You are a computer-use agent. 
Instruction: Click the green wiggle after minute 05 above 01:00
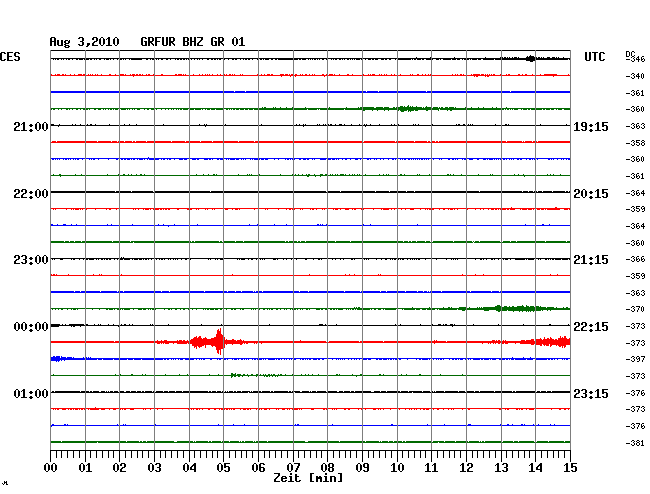tap(255, 375)
